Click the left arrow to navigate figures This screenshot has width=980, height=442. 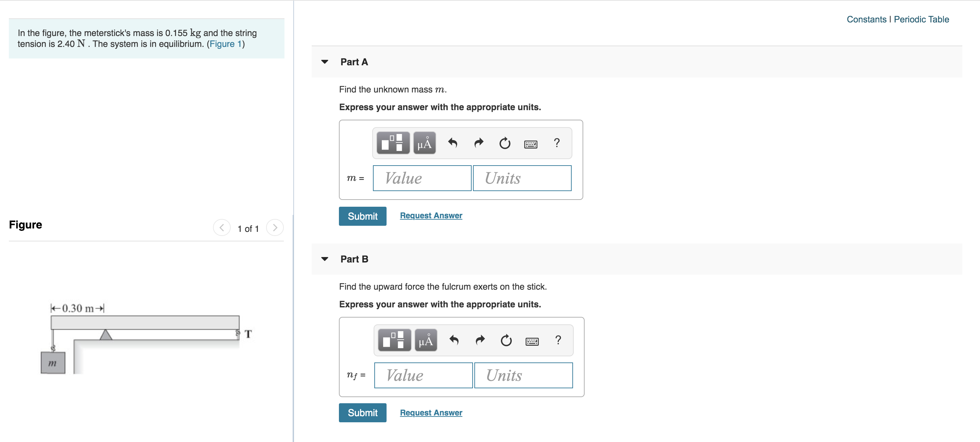point(220,227)
